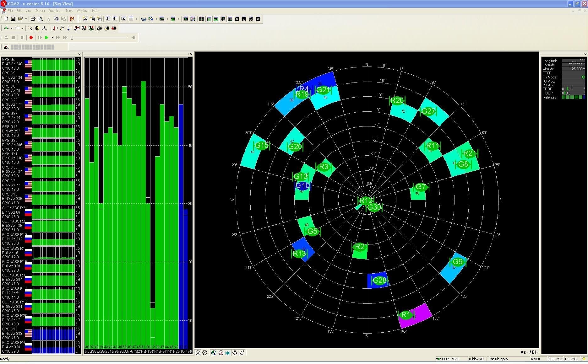Click the Cut scissors icon in the toolbar

(x=48, y=19)
